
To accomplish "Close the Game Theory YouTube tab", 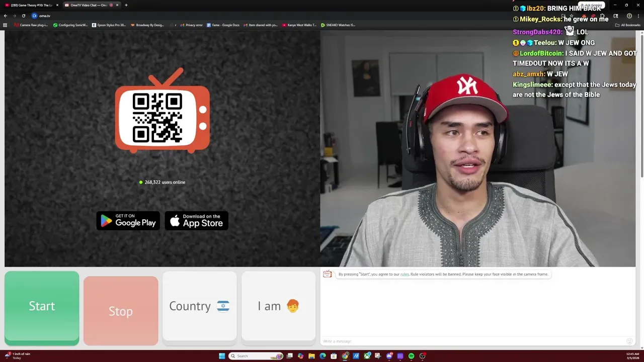I will 57,5.
